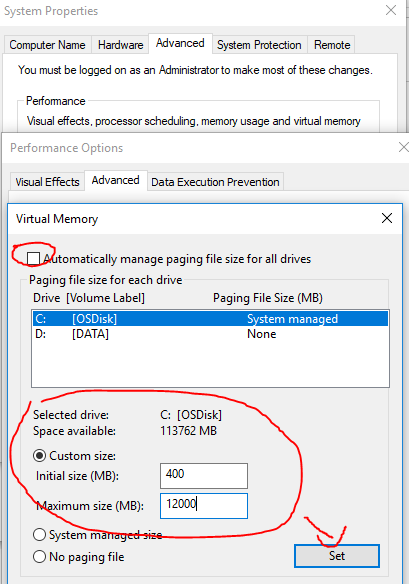The width and height of the screenshot is (409, 584).
Task: Open the System Protection tab
Action: click(x=259, y=45)
